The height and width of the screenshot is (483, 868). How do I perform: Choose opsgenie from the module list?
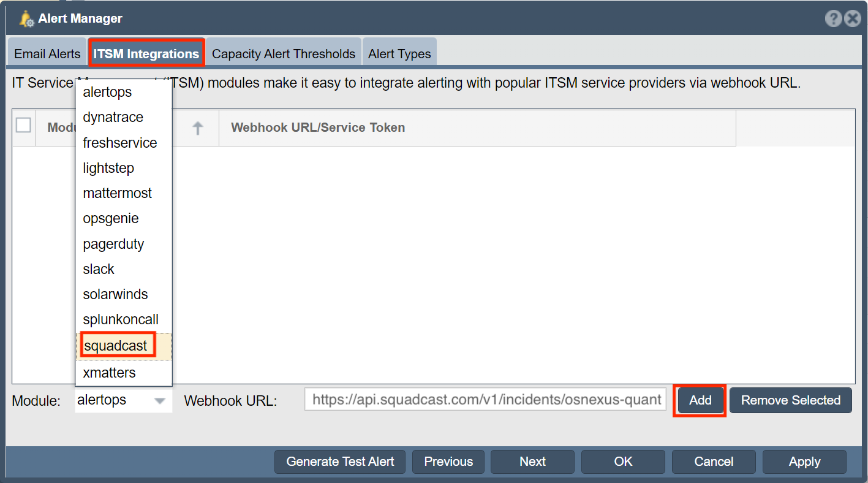[124, 218]
